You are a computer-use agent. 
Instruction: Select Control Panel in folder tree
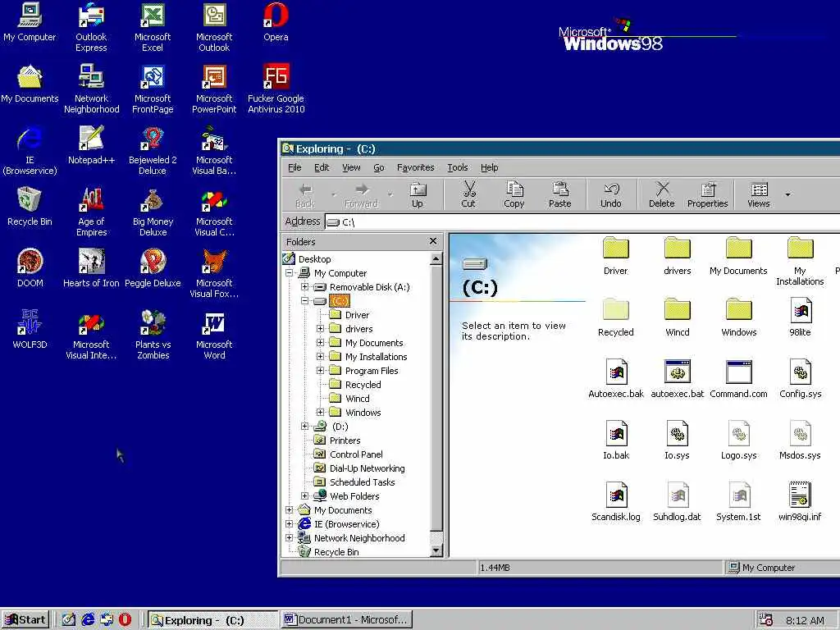click(348, 454)
